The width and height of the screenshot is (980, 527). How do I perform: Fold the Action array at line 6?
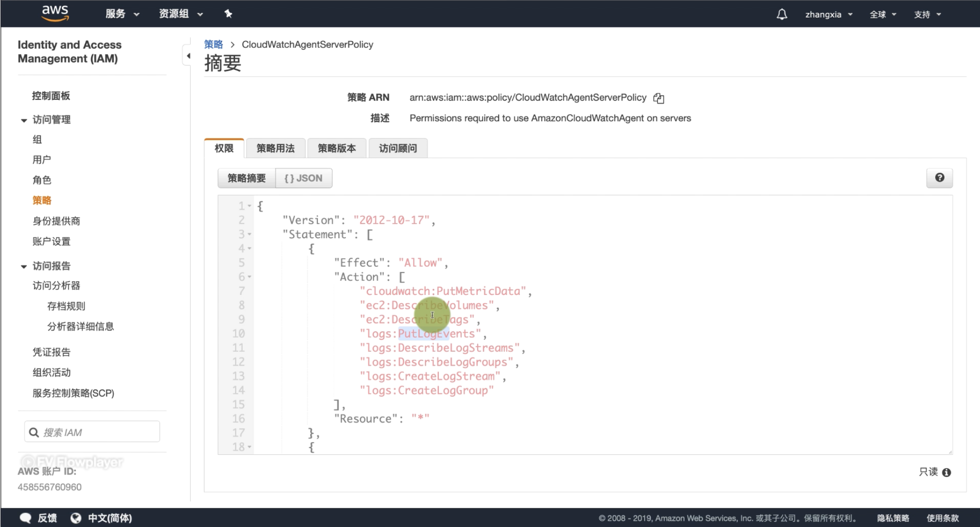pyautogui.click(x=249, y=277)
